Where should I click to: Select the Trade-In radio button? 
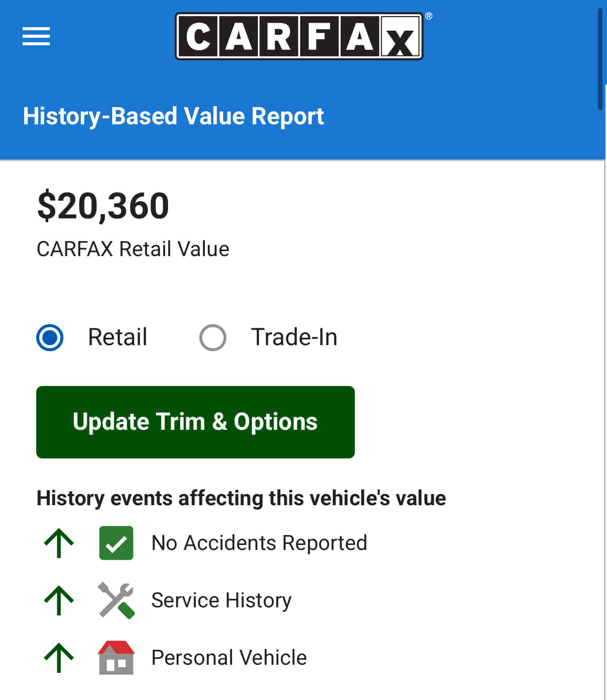pos(212,337)
